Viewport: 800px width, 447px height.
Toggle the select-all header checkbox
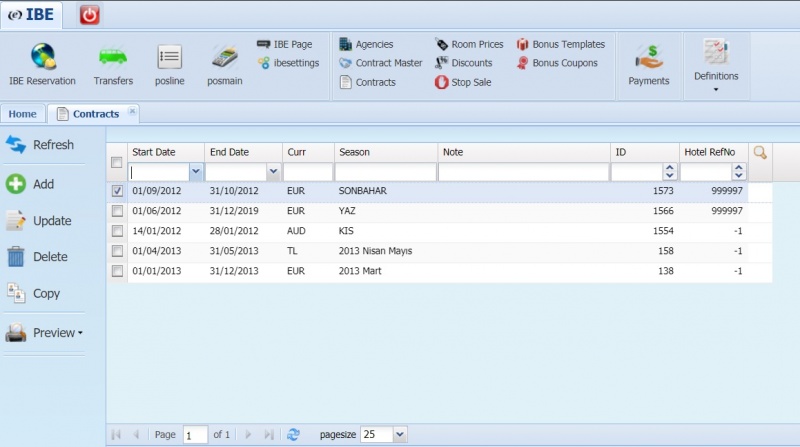tap(117, 162)
